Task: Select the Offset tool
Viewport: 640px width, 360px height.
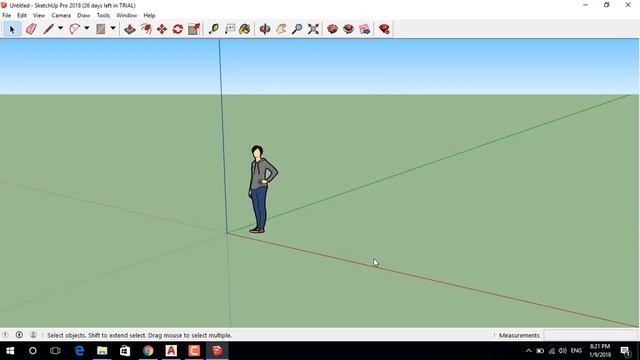Action: click(x=146, y=29)
